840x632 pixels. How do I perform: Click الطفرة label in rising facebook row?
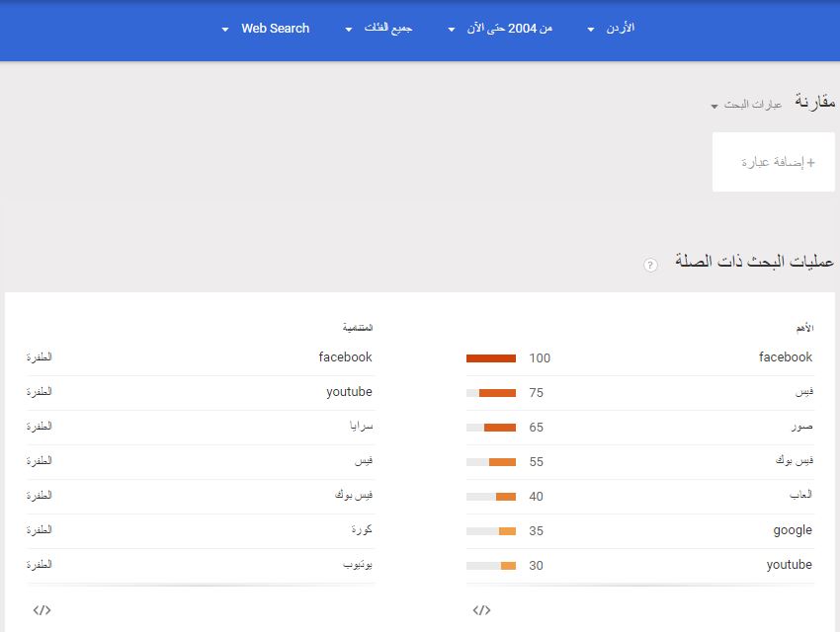coord(40,356)
